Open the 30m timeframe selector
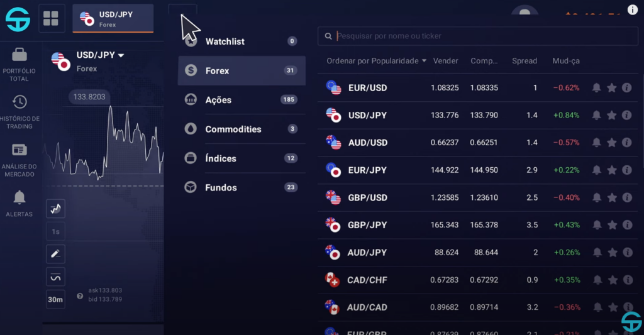Screen dimensions: 644x335 55,300
